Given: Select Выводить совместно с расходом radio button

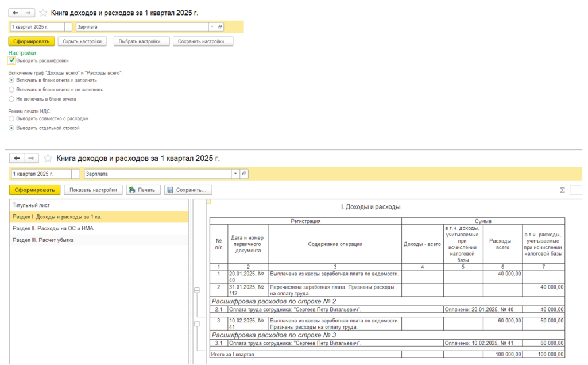Looking at the screenshot, I should [x=11, y=118].
